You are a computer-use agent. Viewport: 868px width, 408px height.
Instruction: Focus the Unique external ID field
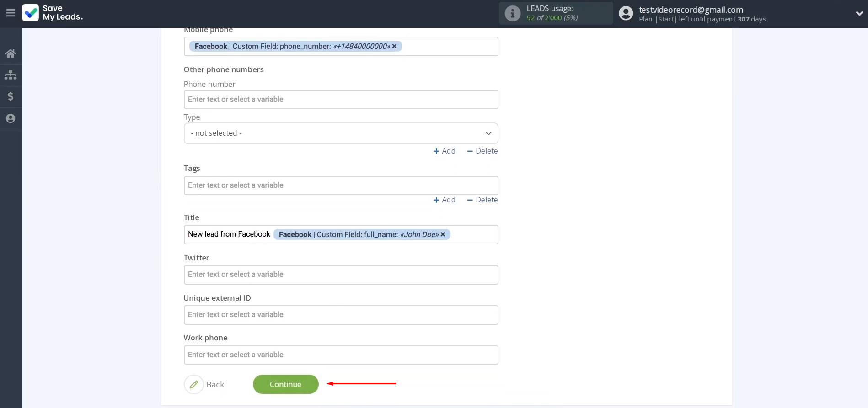pos(341,315)
